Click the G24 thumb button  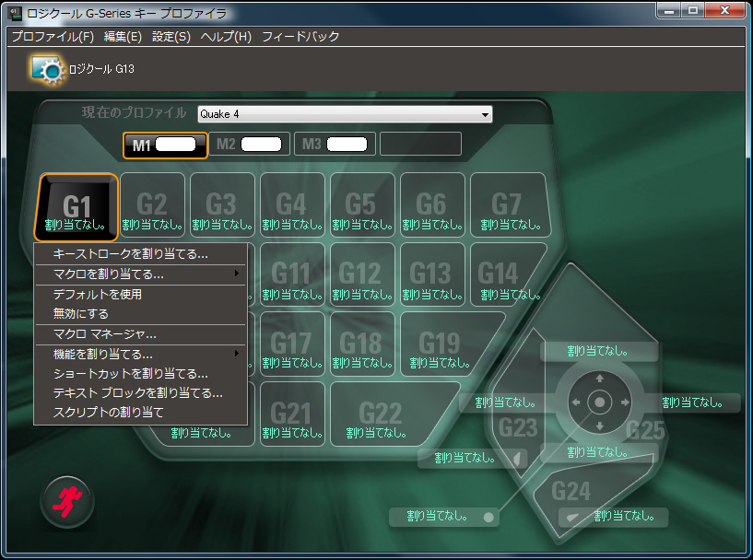click(x=571, y=493)
